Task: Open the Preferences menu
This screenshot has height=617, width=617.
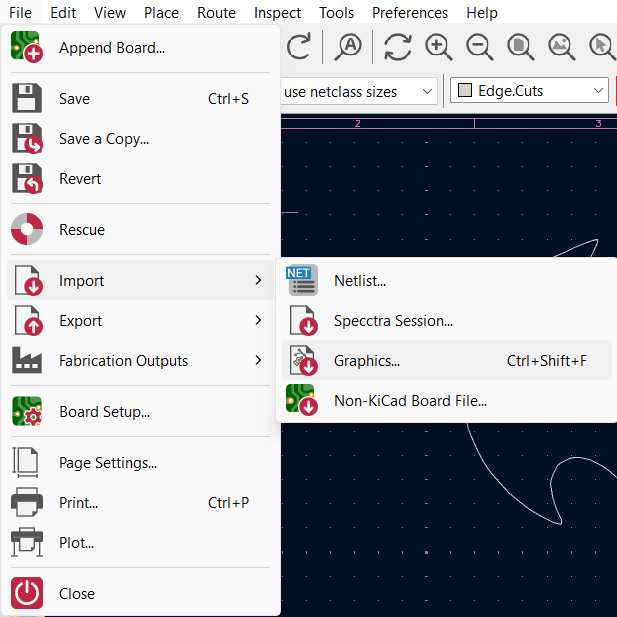Action: (410, 13)
